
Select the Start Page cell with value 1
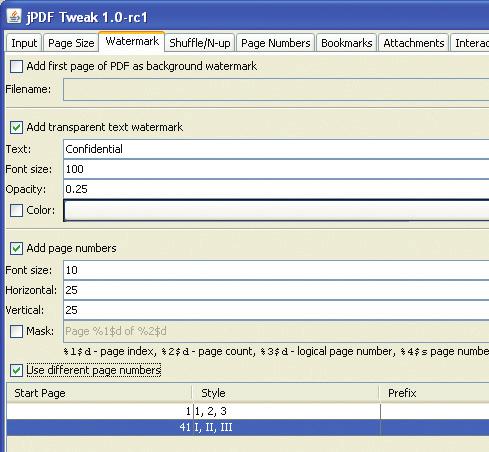coord(100,411)
